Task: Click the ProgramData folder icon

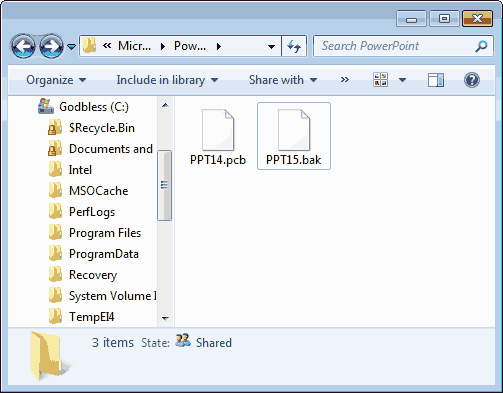Action: [55, 253]
